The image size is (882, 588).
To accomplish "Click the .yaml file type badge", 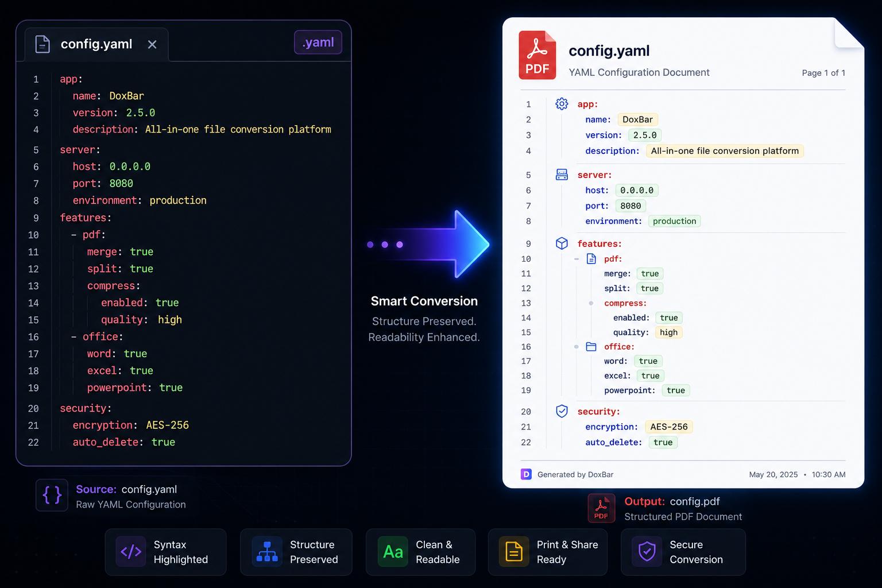I will (318, 42).
